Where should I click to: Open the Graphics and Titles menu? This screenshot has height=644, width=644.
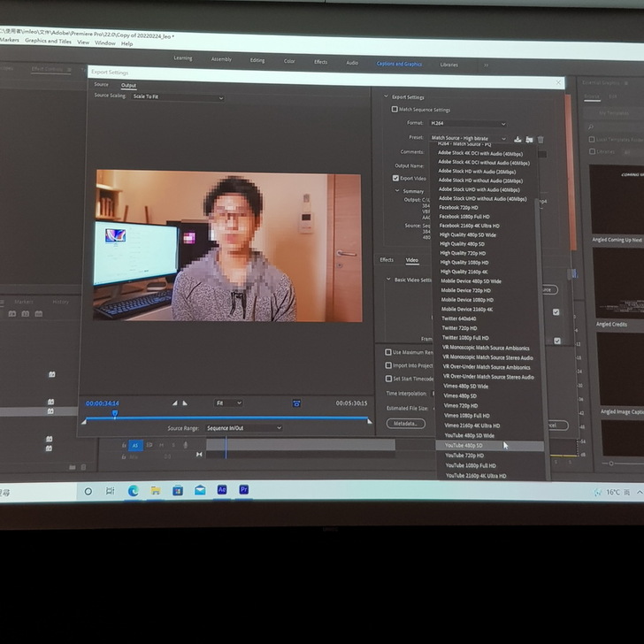48,41
